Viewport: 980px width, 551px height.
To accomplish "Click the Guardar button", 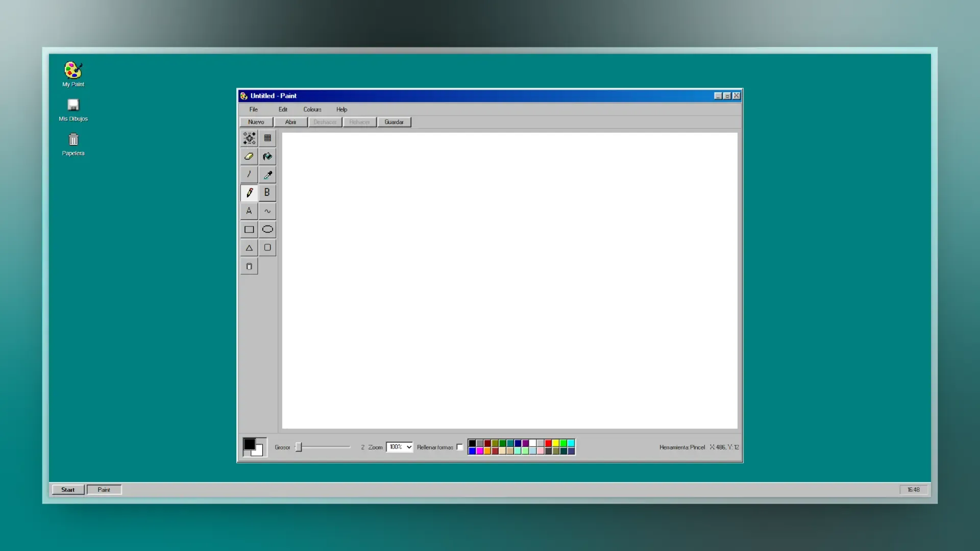I will 394,122.
